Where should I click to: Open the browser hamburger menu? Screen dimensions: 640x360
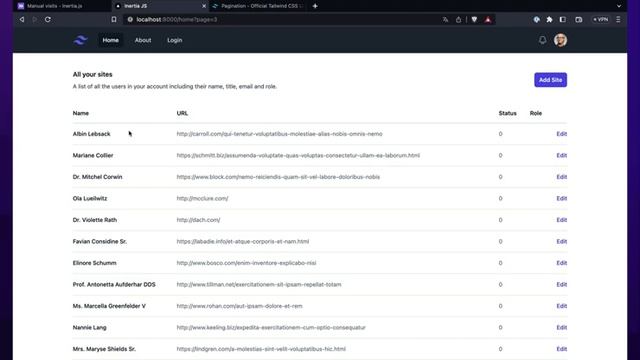click(x=618, y=20)
